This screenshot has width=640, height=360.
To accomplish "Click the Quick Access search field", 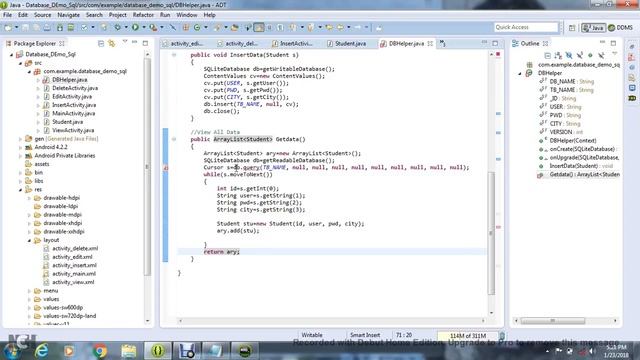I will (526, 27).
